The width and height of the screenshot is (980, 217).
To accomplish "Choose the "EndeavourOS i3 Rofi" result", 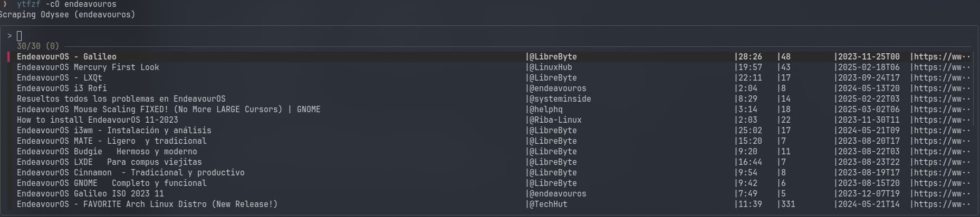I will click(x=62, y=88).
